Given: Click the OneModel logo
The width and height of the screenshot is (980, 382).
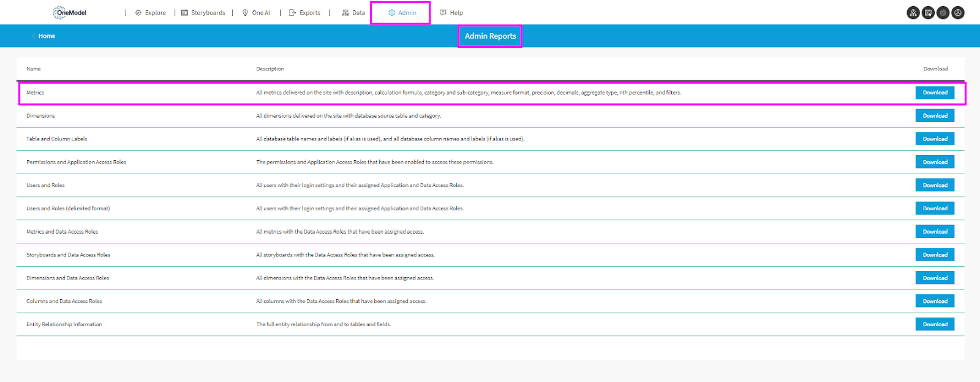Looking at the screenshot, I should pos(69,12).
